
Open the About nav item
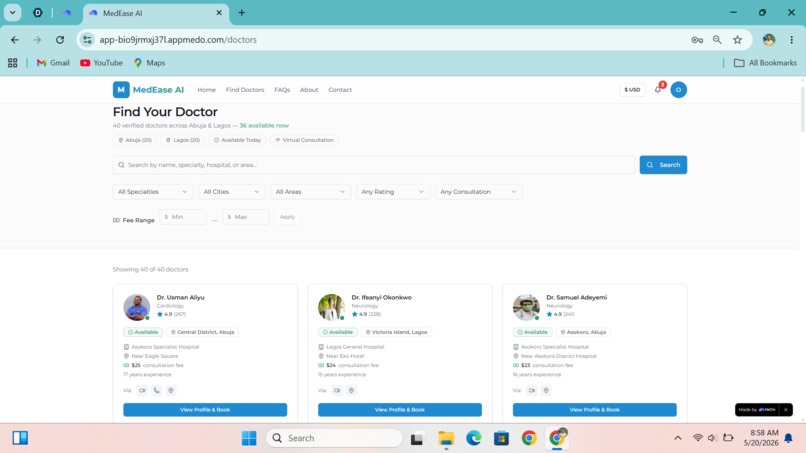tap(309, 89)
